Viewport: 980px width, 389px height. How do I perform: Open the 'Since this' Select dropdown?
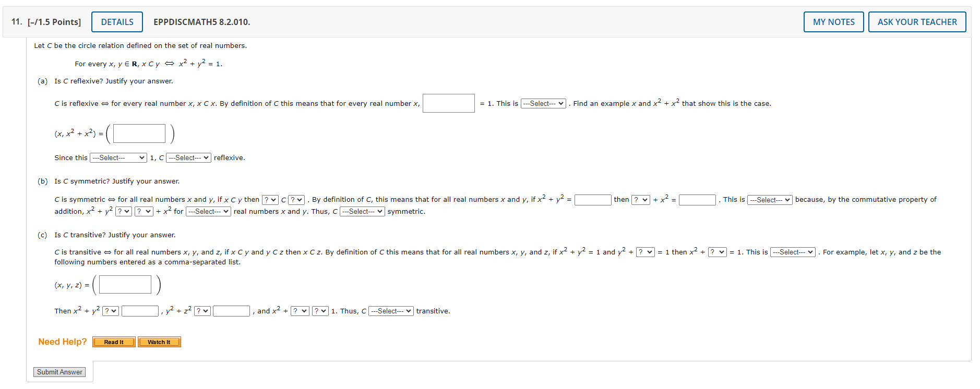click(118, 157)
